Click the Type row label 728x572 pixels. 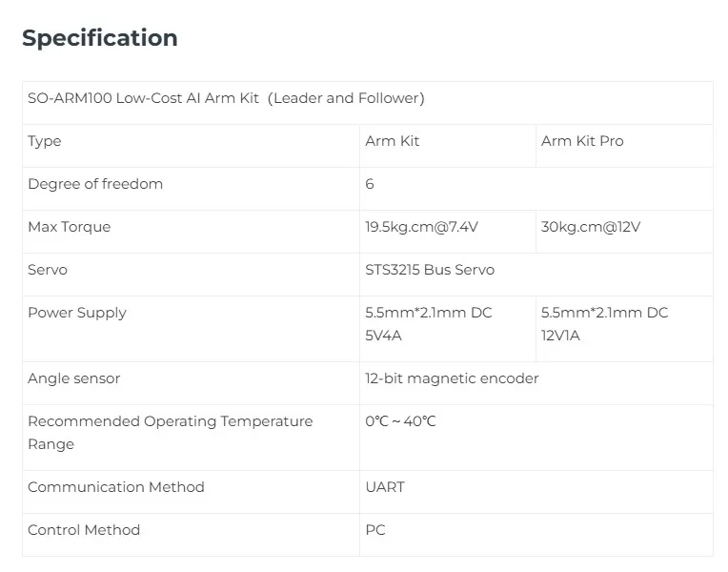coord(45,141)
